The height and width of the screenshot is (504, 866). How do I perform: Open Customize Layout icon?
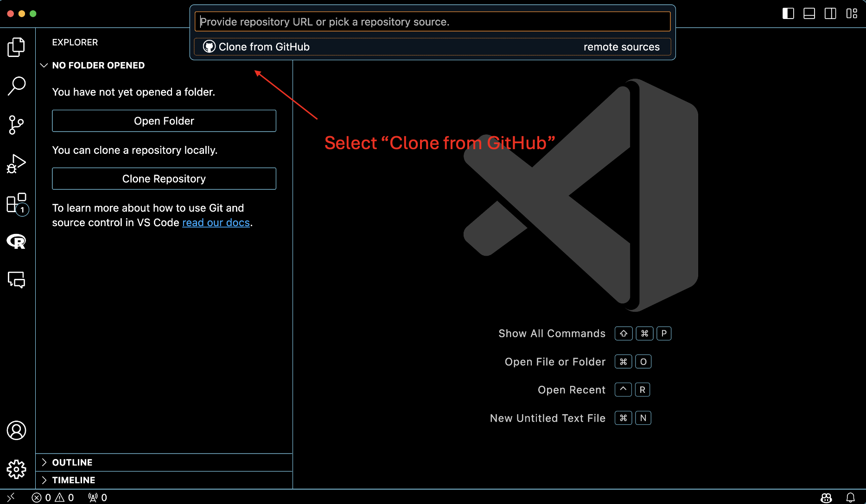(x=852, y=13)
